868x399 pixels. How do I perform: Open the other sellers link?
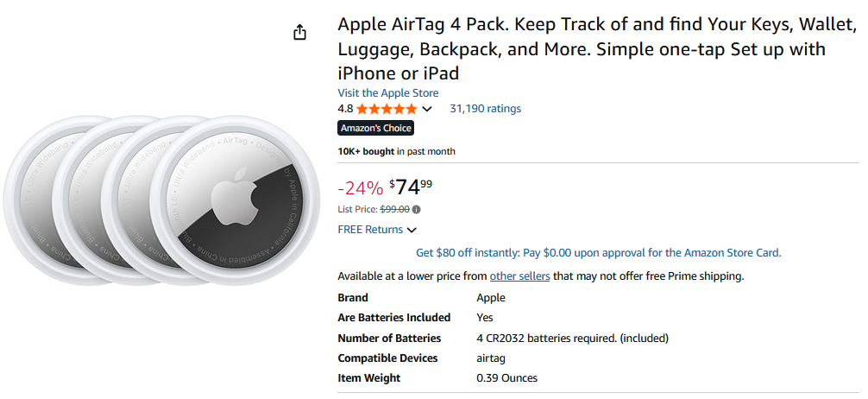click(519, 276)
